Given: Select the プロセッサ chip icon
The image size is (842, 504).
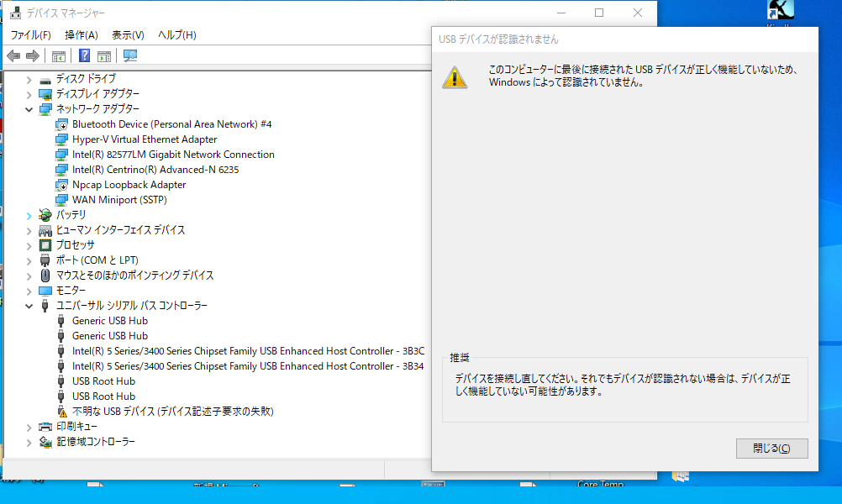Looking at the screenshot, I should point(45,245).
